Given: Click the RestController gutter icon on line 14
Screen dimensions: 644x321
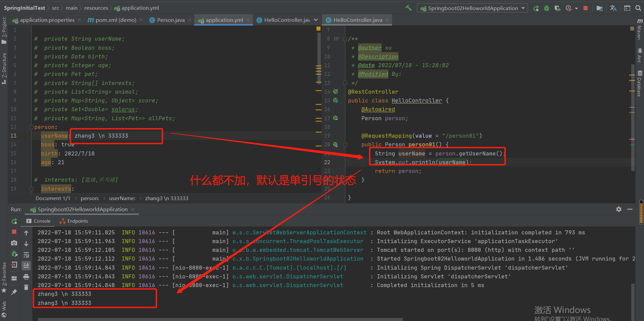Looking at the screenshot, I should click(x=335, y=92).
